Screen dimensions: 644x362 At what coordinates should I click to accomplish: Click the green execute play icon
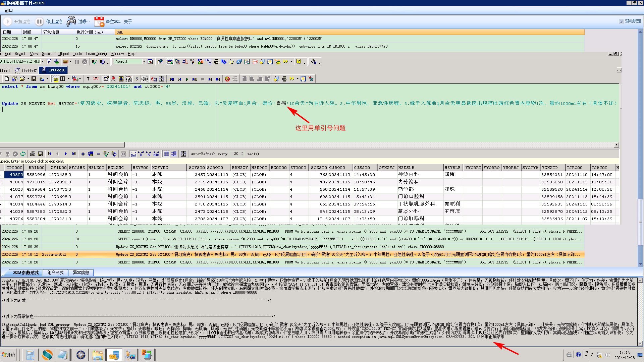pos(187,79)
